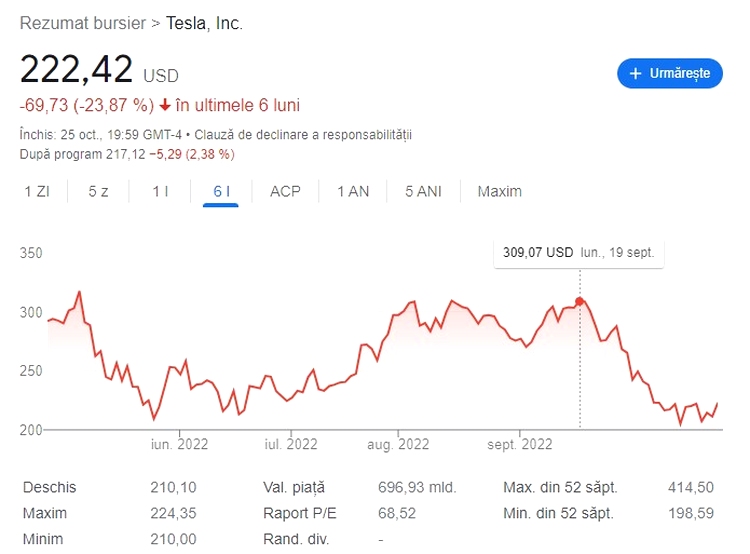Click the red down-arrow price change icon
The height and width of the screenshot is (554, 750).
pyautogui.click(x=165, y=105)
